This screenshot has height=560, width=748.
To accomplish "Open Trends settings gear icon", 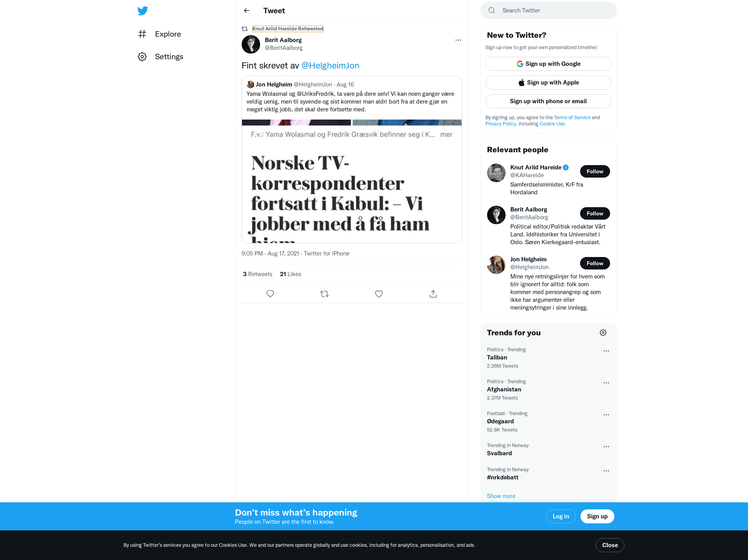I will (603, 333).
